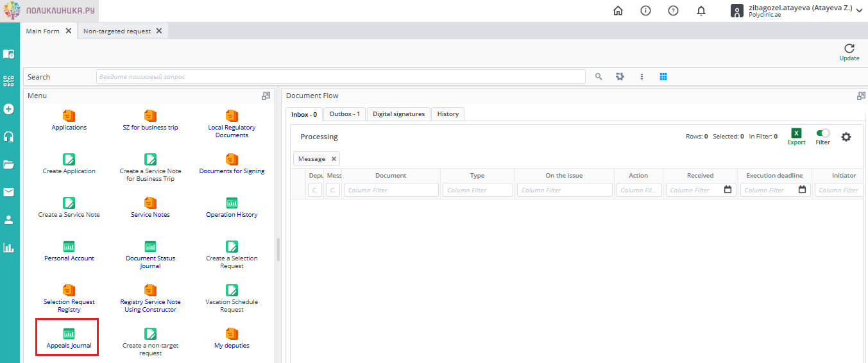Open the Digital signatures tab

tap(398, 114)
